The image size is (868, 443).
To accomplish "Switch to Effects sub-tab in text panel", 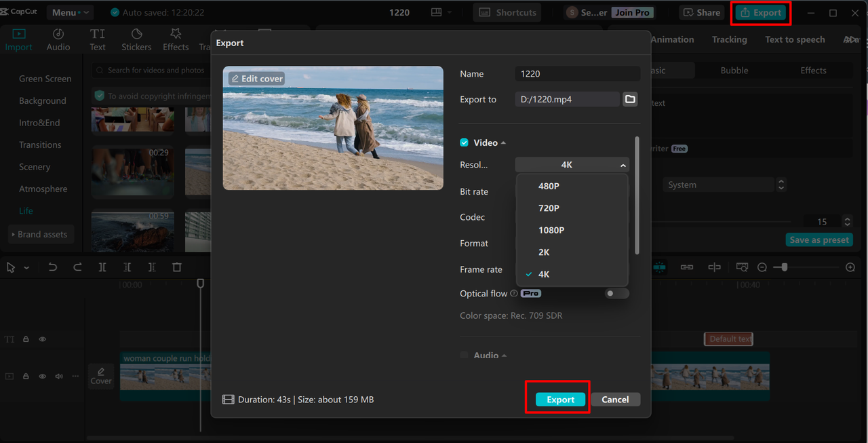I will [x=813, y=71].
